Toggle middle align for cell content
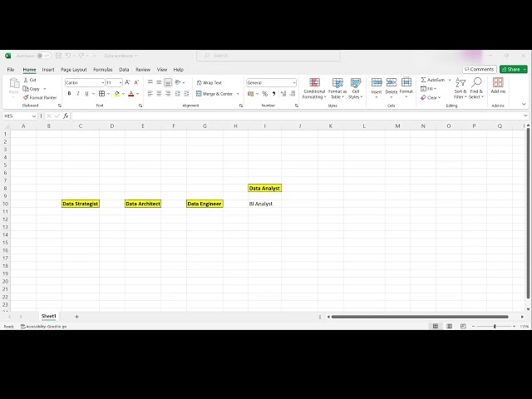 point(159,82)
